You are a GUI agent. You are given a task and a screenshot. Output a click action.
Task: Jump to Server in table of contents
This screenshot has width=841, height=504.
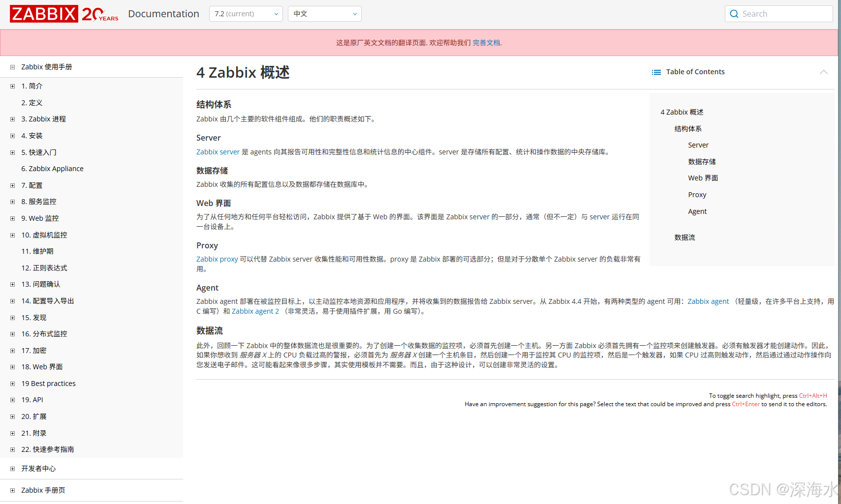point(698,145)
